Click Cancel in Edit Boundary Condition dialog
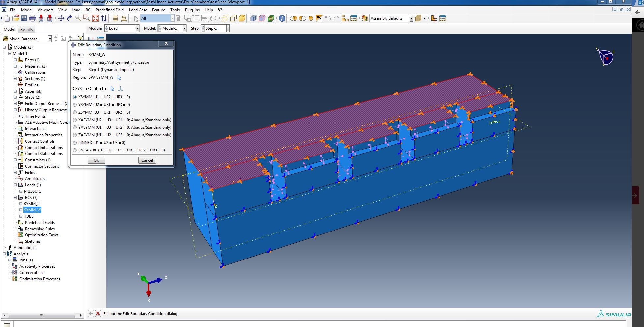This screenshot has height=327, width=644. point(147,160)
